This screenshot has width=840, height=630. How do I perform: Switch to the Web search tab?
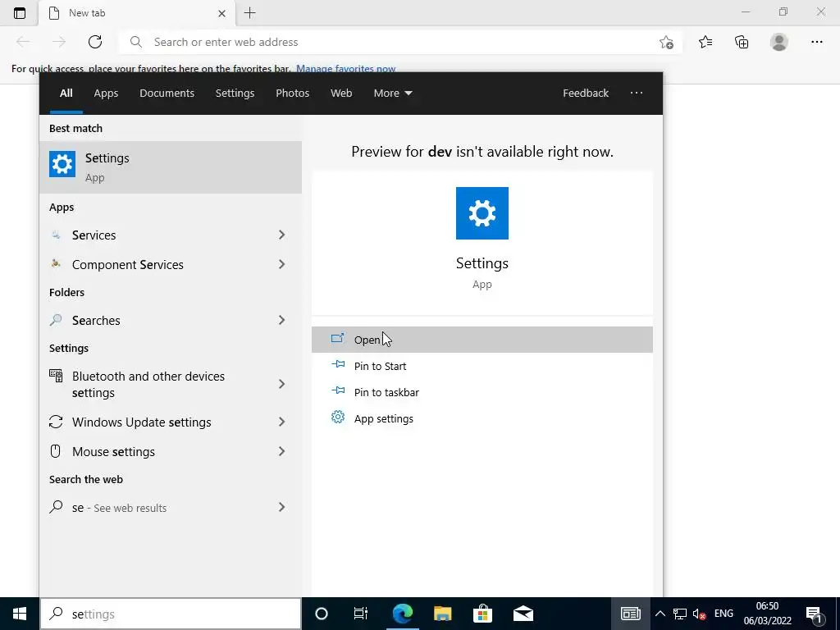pyautogui.click(x=341, y=94)
